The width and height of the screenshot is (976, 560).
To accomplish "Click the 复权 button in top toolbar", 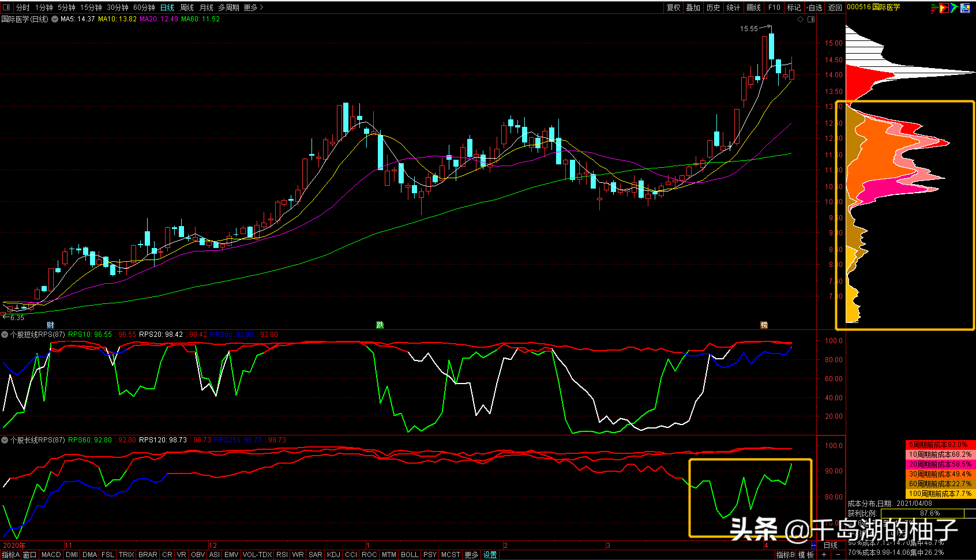I will tap(673, 7).
